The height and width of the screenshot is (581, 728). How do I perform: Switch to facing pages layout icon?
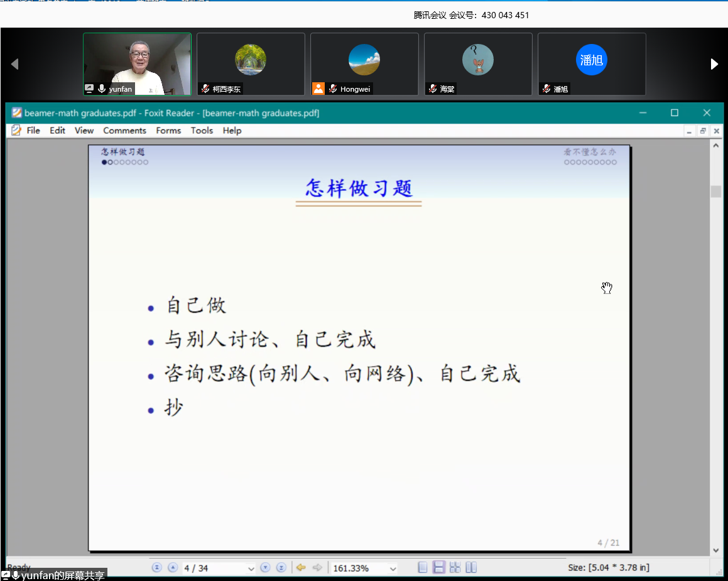[455, 568]
